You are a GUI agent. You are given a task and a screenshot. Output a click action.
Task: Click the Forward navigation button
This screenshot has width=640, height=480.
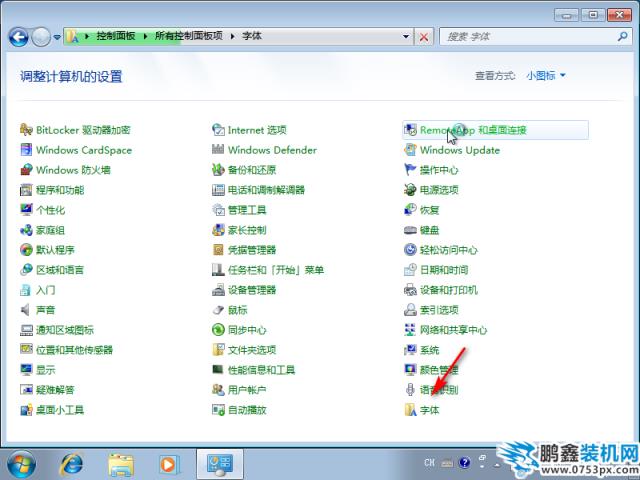(x=41, y=37)
